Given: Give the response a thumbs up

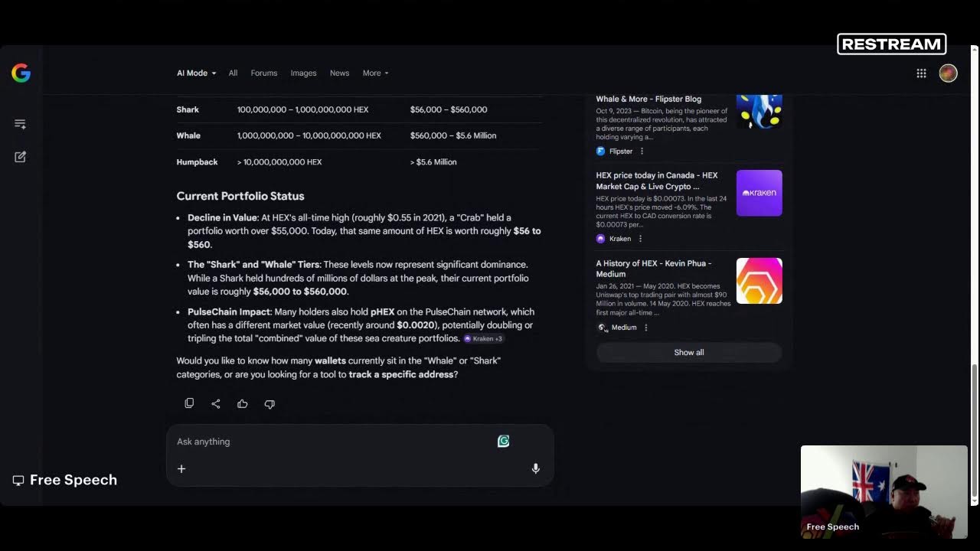Looking at the screenshot, I should [x=243, y=403].
